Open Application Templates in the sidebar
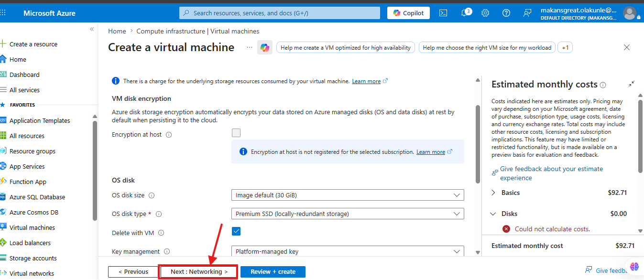Screen dimensions: 644x280 pos(40,120)
